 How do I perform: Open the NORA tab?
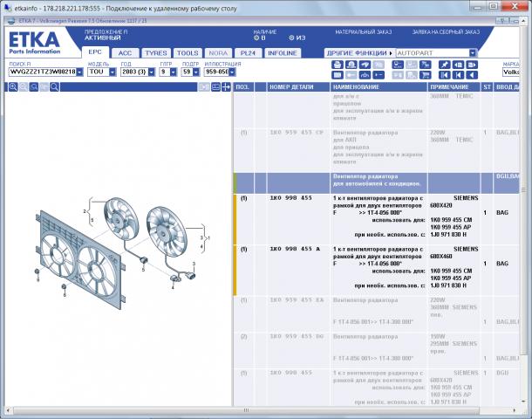(218, 53)
